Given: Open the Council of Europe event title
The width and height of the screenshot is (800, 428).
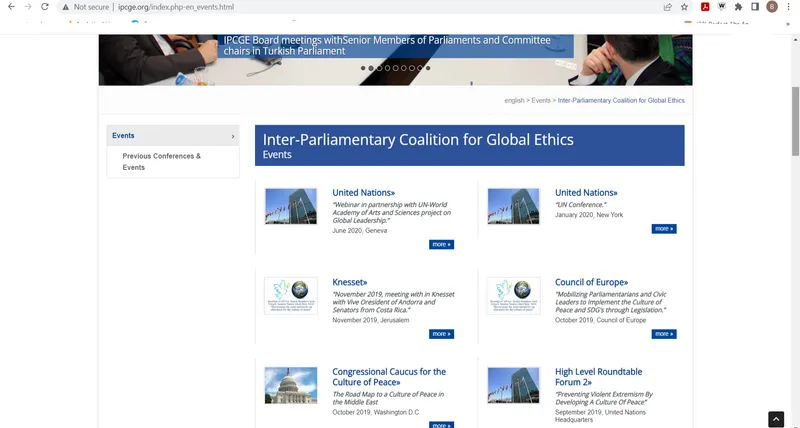Looking at the screenshot, I should (x=591, y=283).
